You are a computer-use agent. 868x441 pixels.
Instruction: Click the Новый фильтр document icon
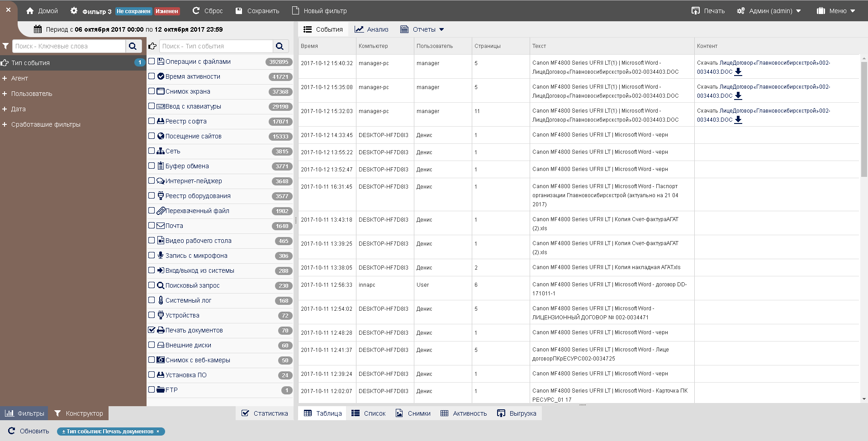(x=296, y=11)
